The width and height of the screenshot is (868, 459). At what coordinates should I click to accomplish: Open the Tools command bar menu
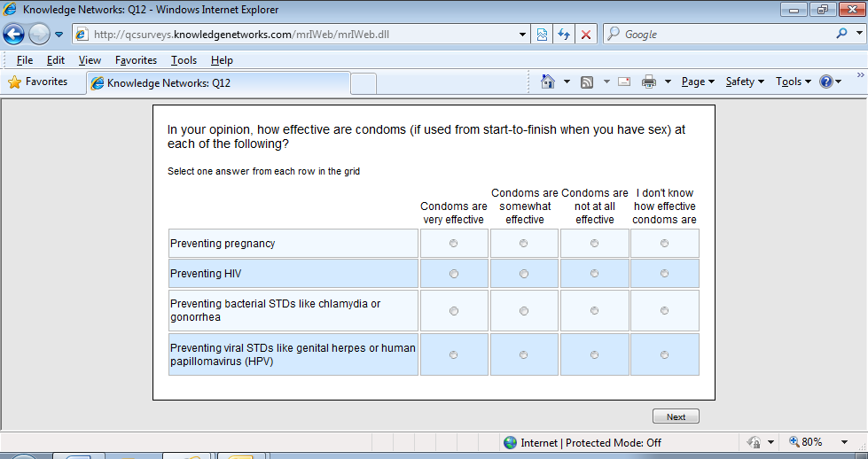tap(794, 82)
